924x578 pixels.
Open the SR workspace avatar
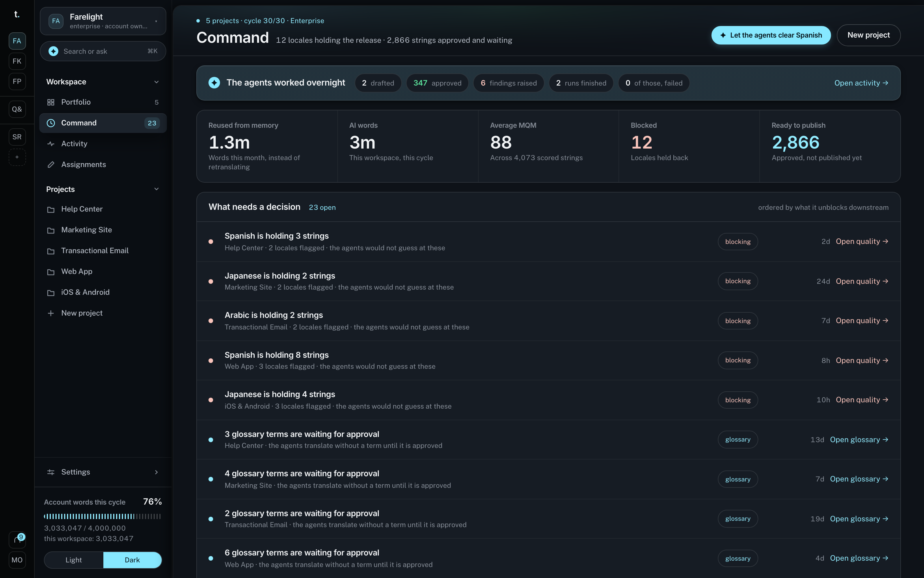17,137
